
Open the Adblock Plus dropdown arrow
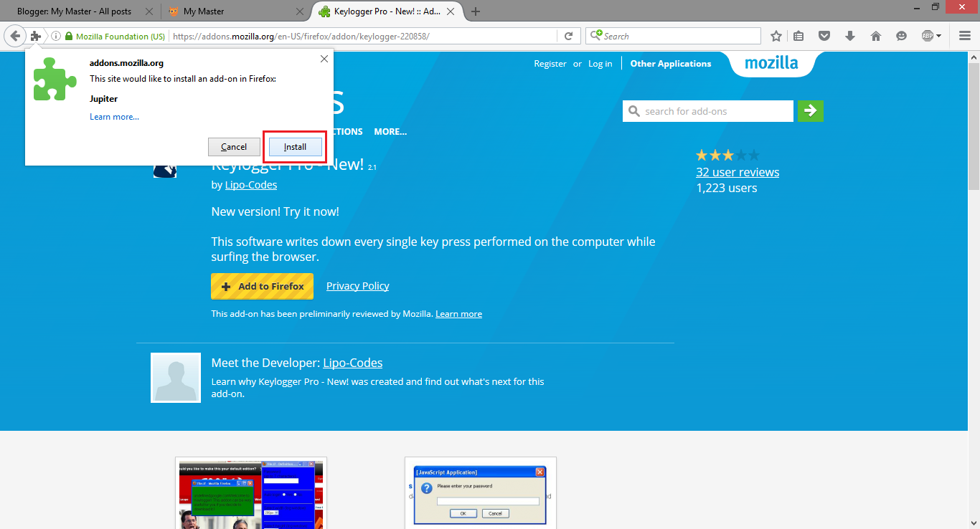938,36
